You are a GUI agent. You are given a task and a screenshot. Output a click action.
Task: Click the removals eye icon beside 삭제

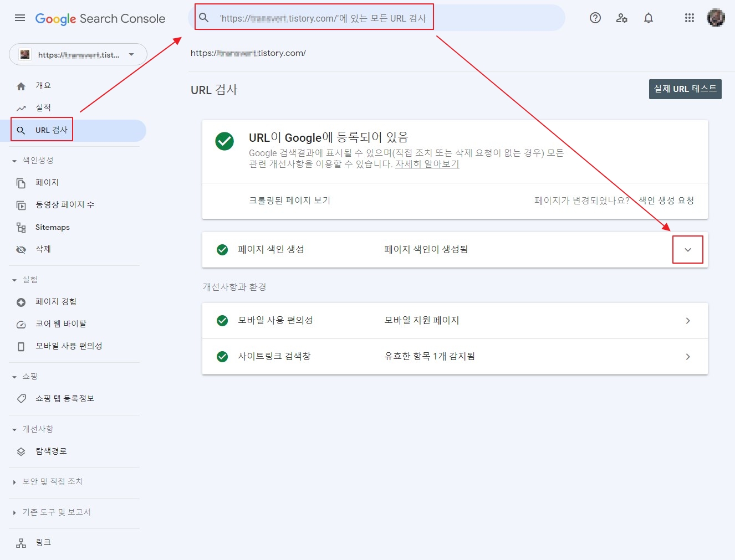(x=21, y=249)
